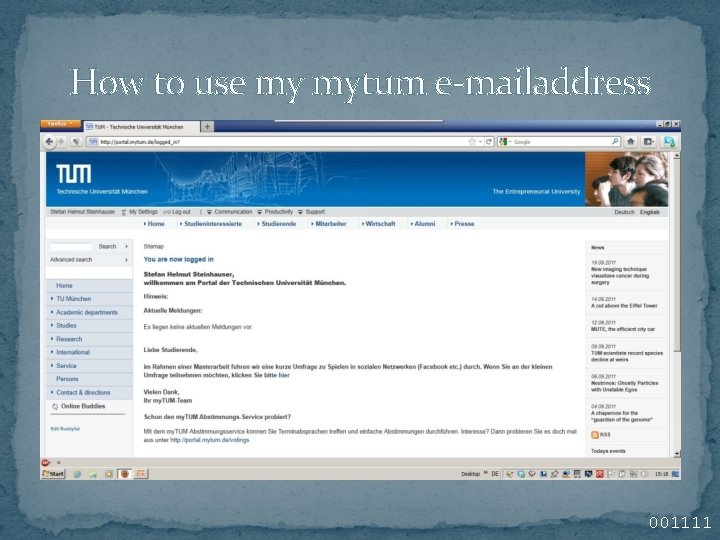Go to the browser home page icon
This screenshot has width=720, height=540.
tap(630, 141)
